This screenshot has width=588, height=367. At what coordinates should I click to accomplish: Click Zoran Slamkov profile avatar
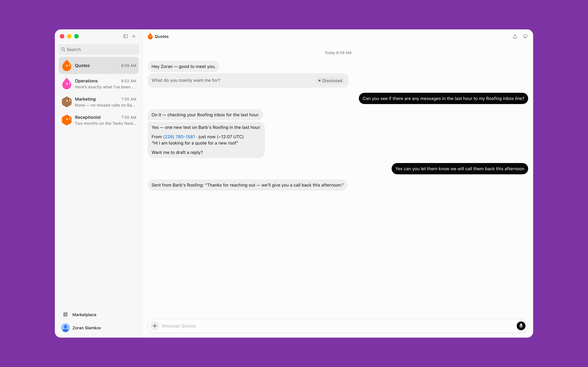pos(65,328)
